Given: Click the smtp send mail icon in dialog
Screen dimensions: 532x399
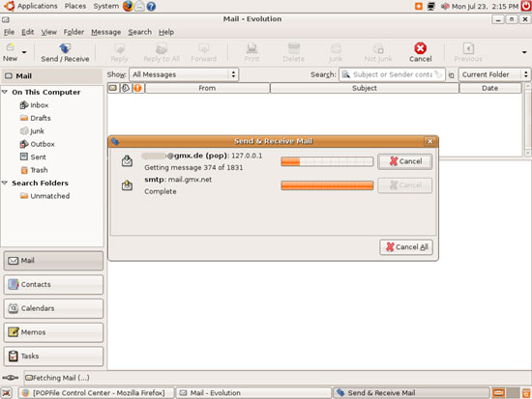Looking at the screenshot, I should pos(128,185).
